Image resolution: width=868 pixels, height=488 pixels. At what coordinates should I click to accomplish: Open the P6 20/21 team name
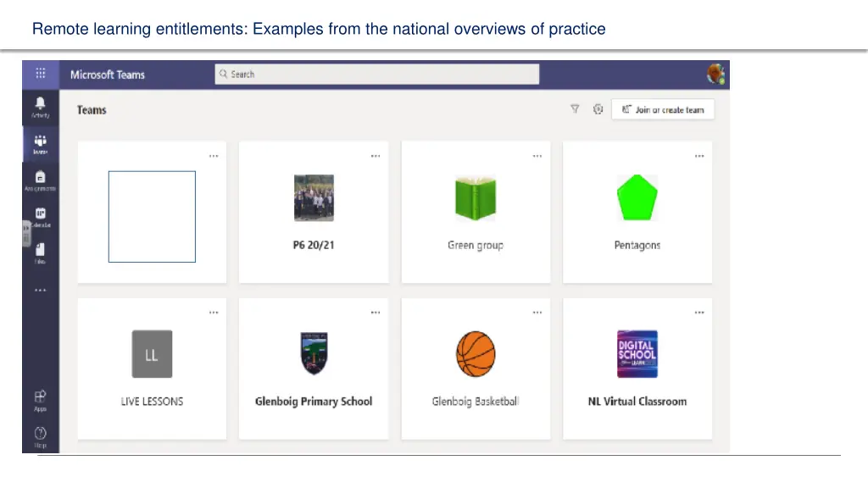point(314,245)
